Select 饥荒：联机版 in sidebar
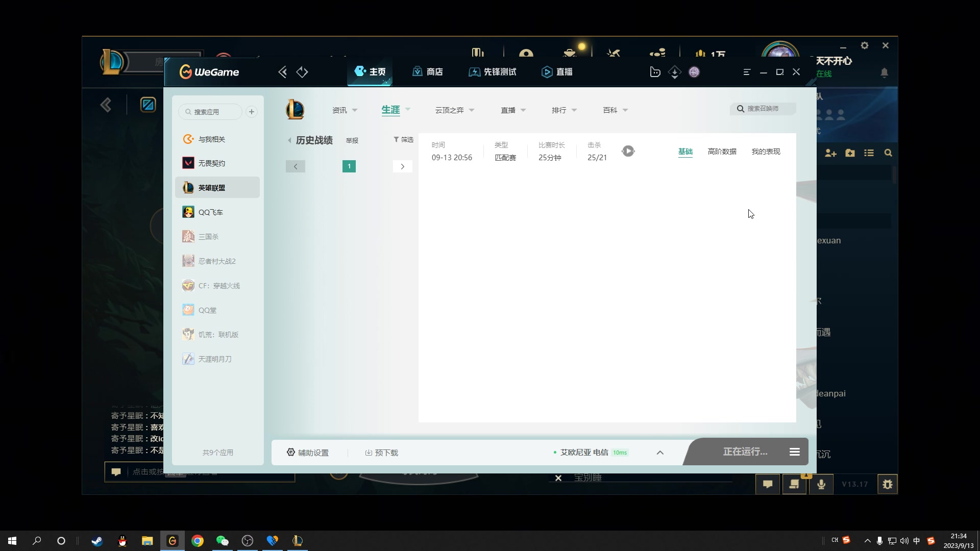 [217, 335]
